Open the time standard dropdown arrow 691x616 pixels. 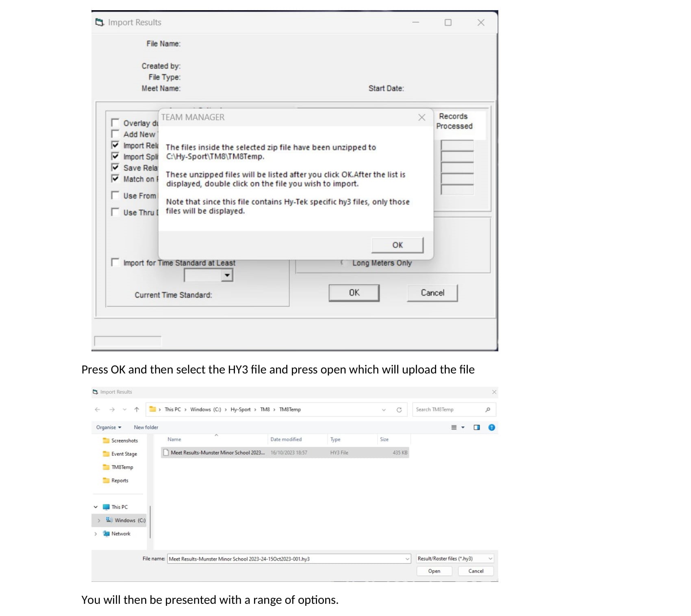pos(227,276)
